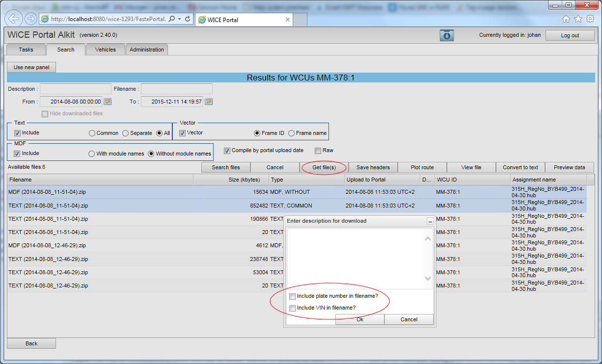Open the browser home icon
Image resolution: width=602 pixels, height=364 pixels.
point(566,19)
